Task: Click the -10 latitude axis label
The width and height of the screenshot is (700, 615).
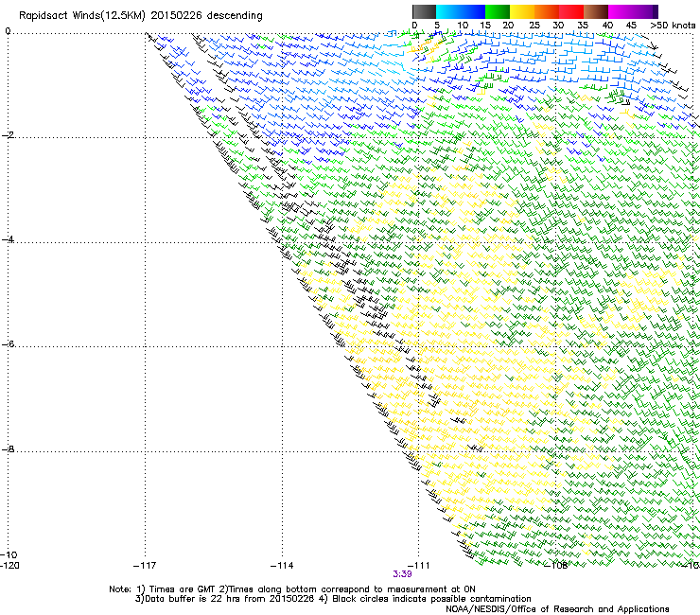Action: [9, 554]
